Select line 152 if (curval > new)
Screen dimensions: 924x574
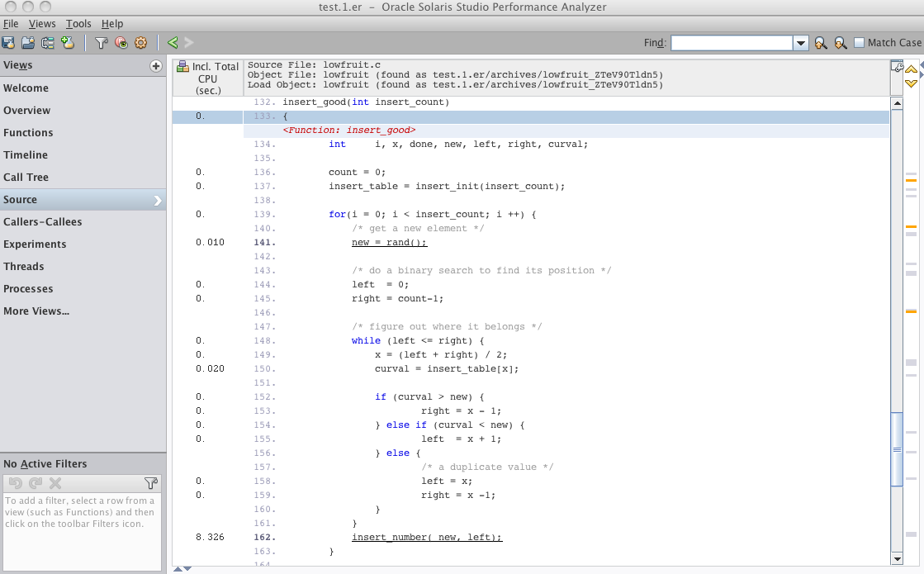click(530, 396)
